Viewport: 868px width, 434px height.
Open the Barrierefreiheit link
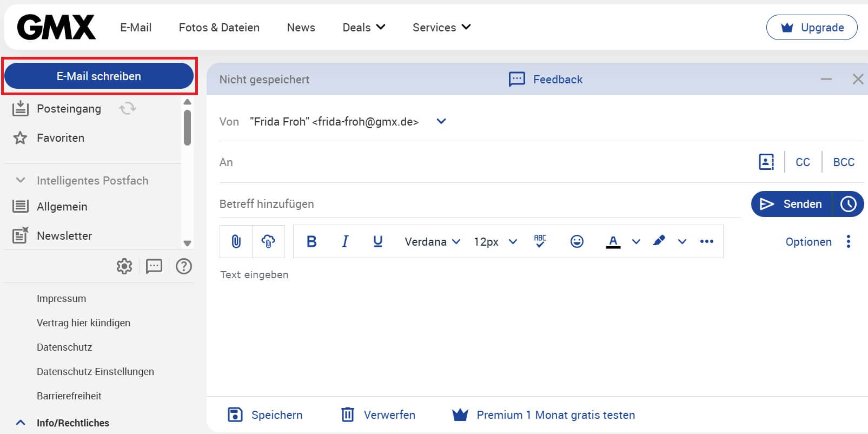pos(69,396)
